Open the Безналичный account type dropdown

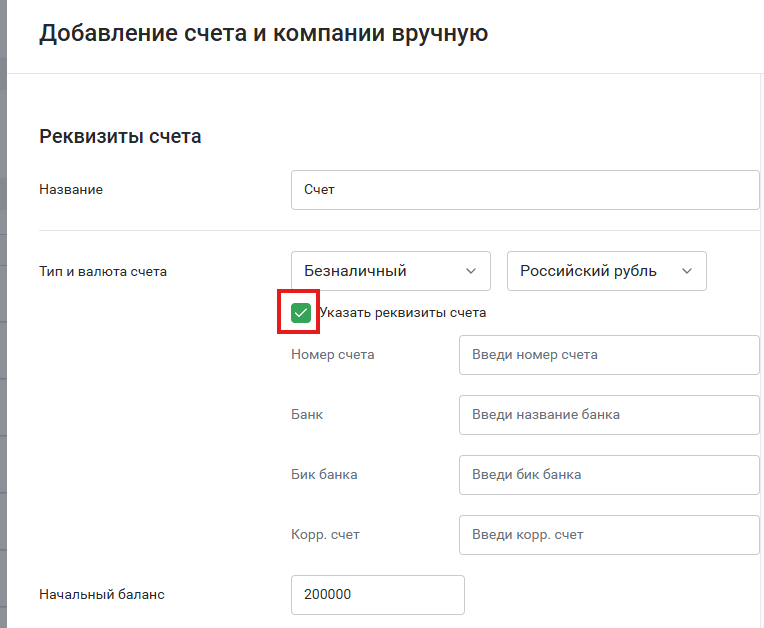391,271
